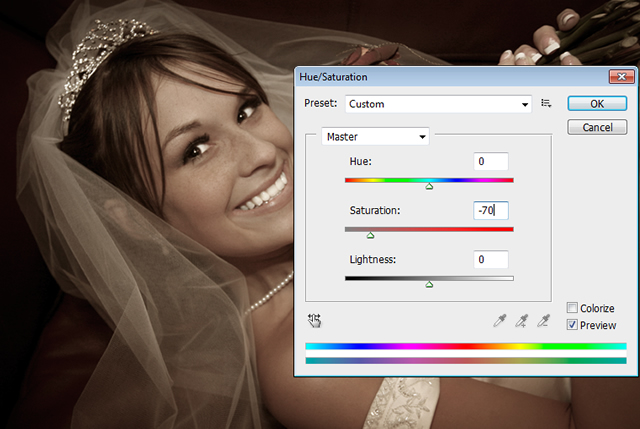Toggle the Preview checkbox

[x=572, y=325]
